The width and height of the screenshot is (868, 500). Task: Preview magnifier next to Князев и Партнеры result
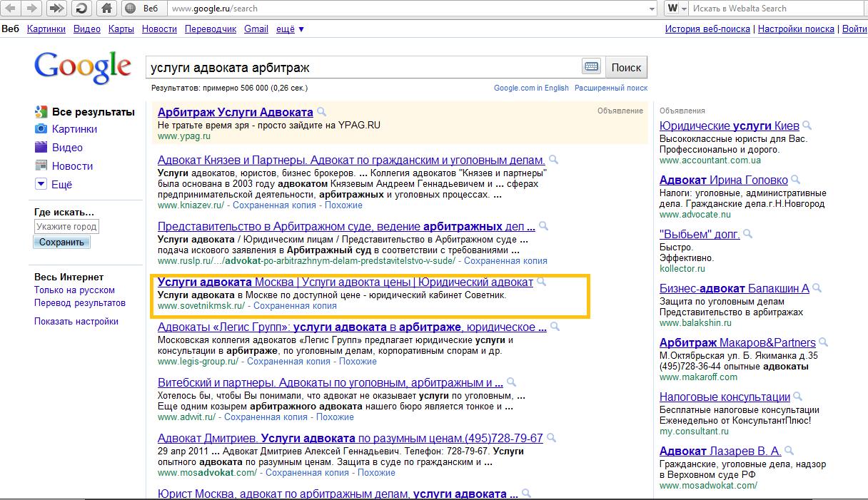pos(554,160)
